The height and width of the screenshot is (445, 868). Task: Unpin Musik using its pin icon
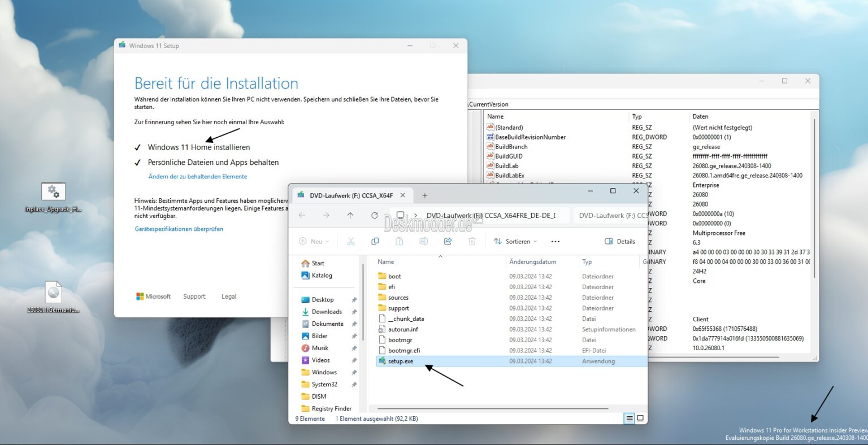pos(354,348)
